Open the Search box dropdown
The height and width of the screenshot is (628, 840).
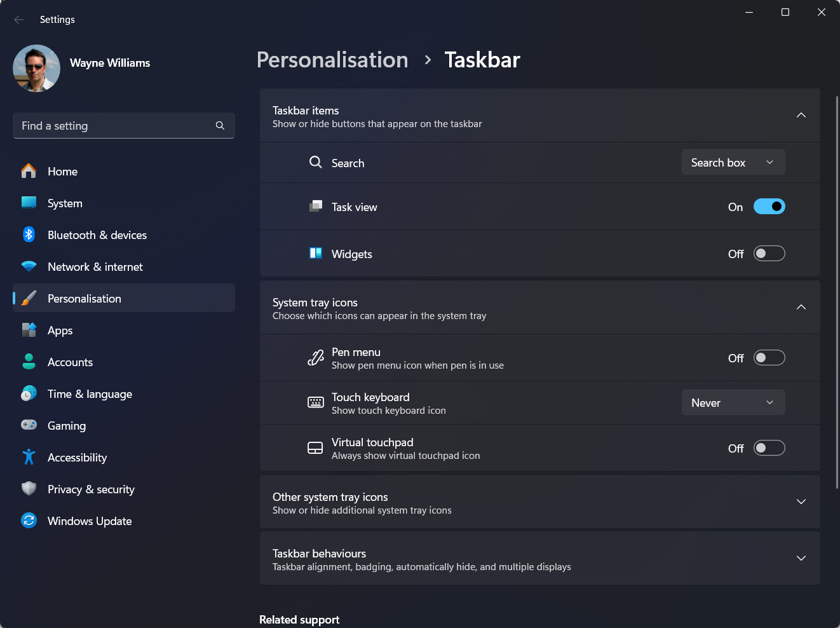tap(733, 162)
